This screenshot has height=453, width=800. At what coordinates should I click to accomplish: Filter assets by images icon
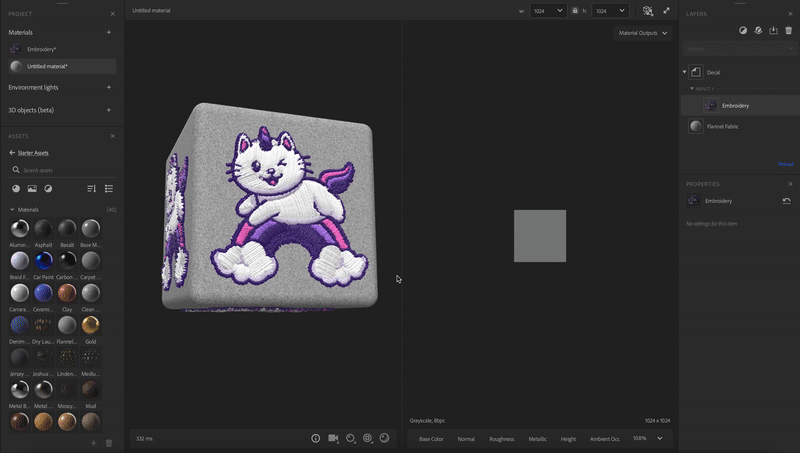point(32,189)
